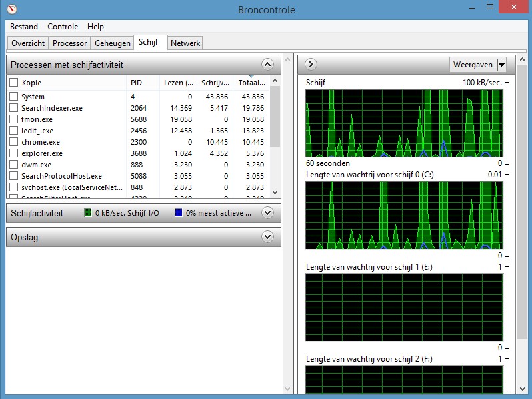
Task: Tick the checkbox for explorer.exe
Action: [13, 153]
